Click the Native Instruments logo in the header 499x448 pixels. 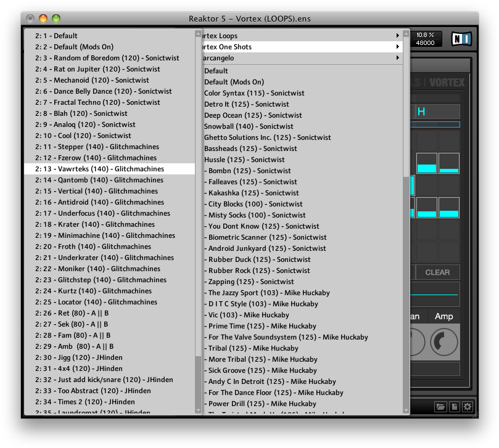pyautogui.click(x=461, y=39)
